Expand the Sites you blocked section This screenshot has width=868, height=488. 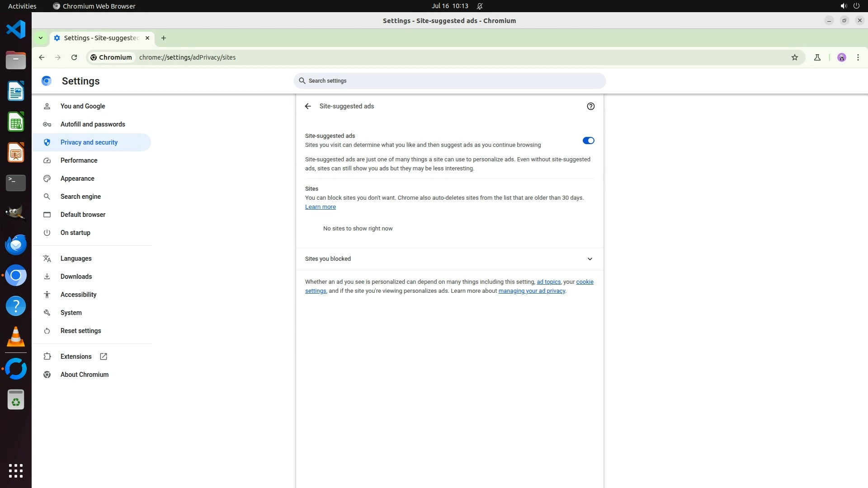pos(590,259)
